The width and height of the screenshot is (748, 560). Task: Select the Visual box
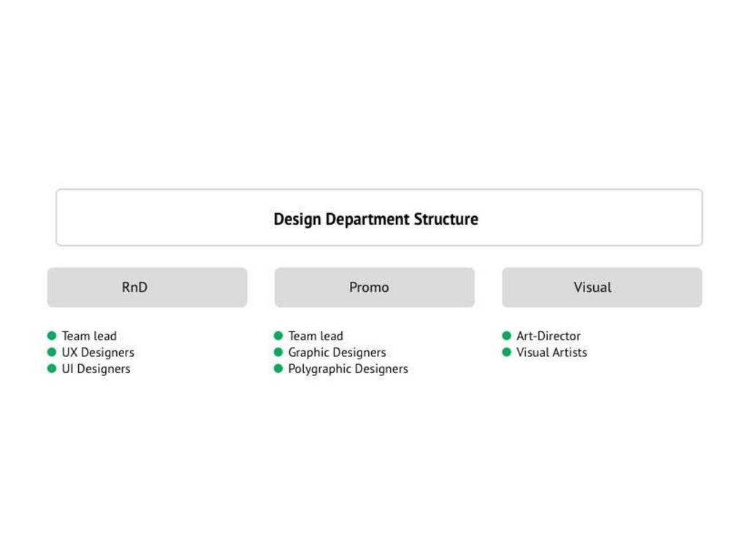point(601,287)
